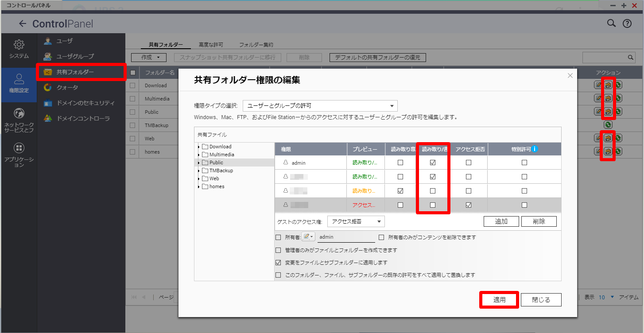This screenshot has height=333, width=644.
Task: Refresh the Download folder row
Action: tap(618, 85)
